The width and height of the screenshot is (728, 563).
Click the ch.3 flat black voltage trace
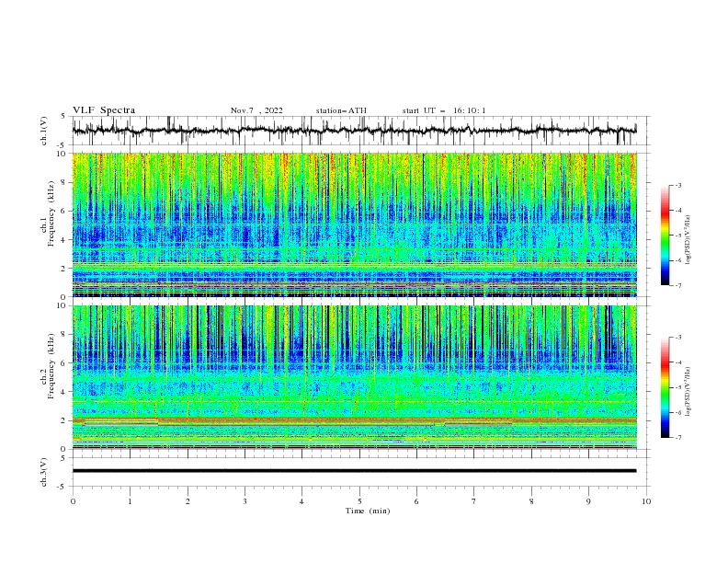pos(354,471)
